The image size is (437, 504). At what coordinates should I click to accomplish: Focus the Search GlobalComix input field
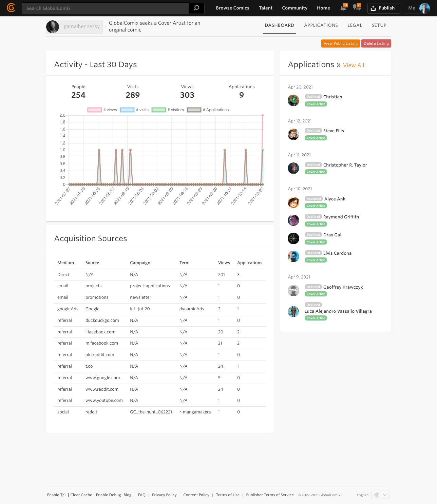coord(105,8)
